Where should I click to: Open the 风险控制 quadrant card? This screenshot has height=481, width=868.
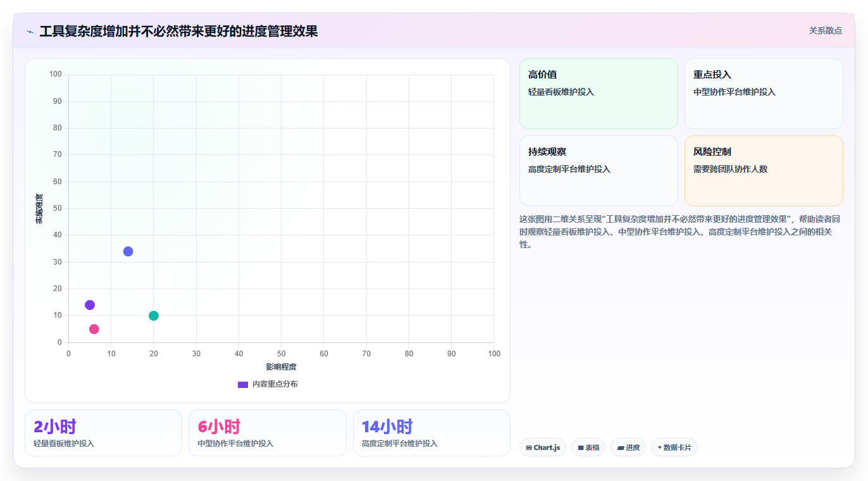[764, 171]
